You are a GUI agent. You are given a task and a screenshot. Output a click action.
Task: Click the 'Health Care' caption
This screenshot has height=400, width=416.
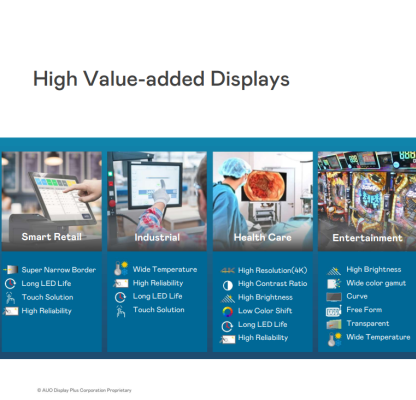(263, 237)
